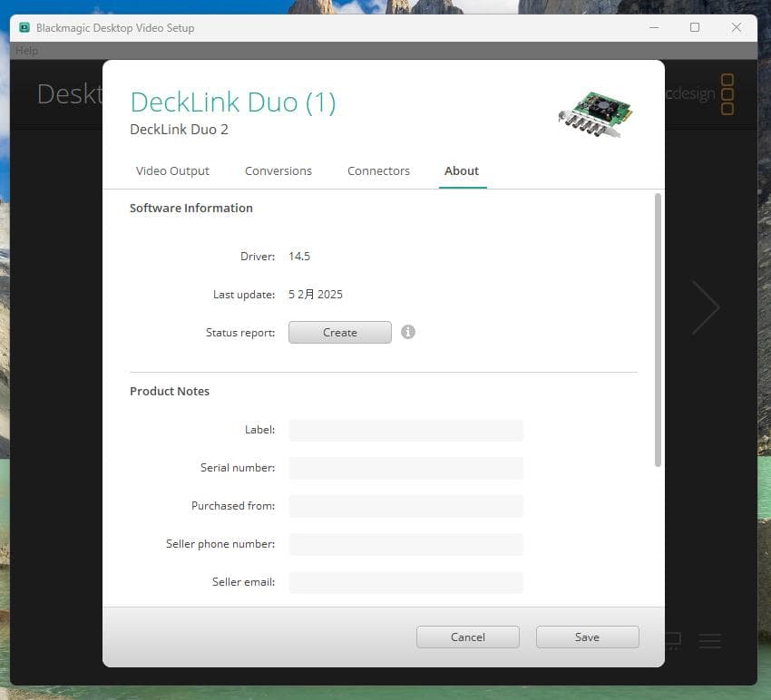
Task: Select the About tab
Action: coord(462,171)
